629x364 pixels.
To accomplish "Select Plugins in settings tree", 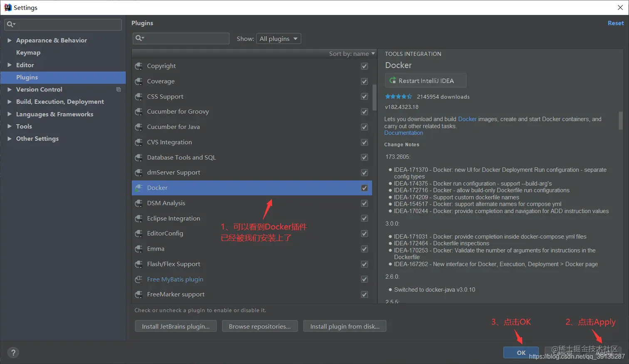I will tap(63, 77).
